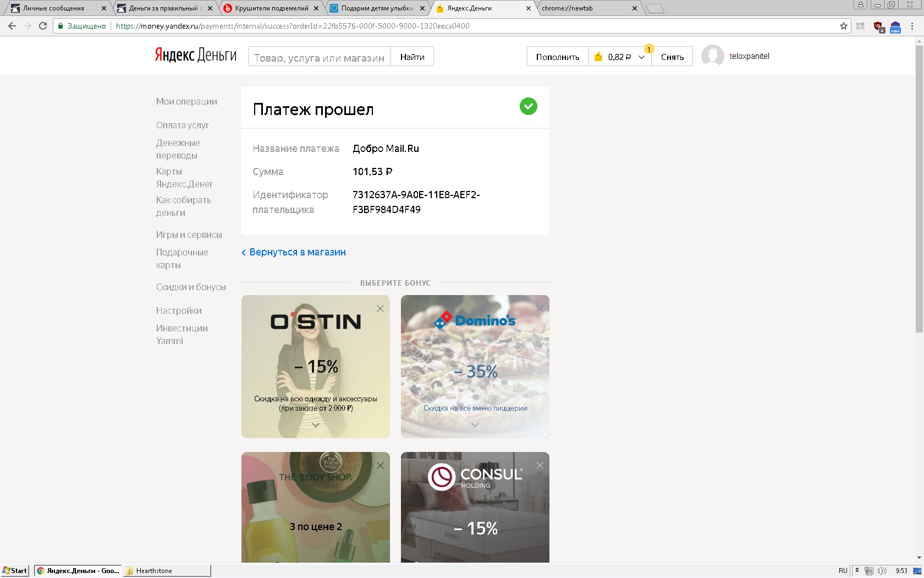Dismiss the Consul Holding bonus card

pos(540,466)
